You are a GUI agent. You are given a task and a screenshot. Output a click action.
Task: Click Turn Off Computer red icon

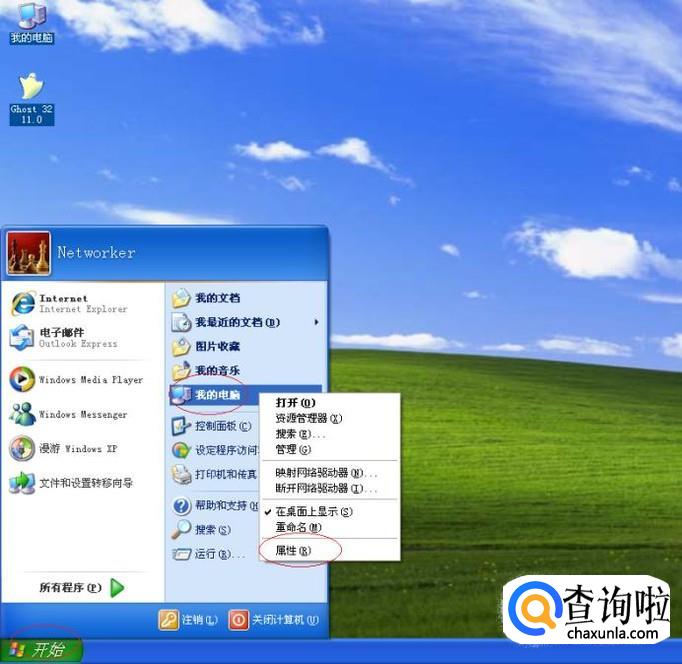point(238,620)
